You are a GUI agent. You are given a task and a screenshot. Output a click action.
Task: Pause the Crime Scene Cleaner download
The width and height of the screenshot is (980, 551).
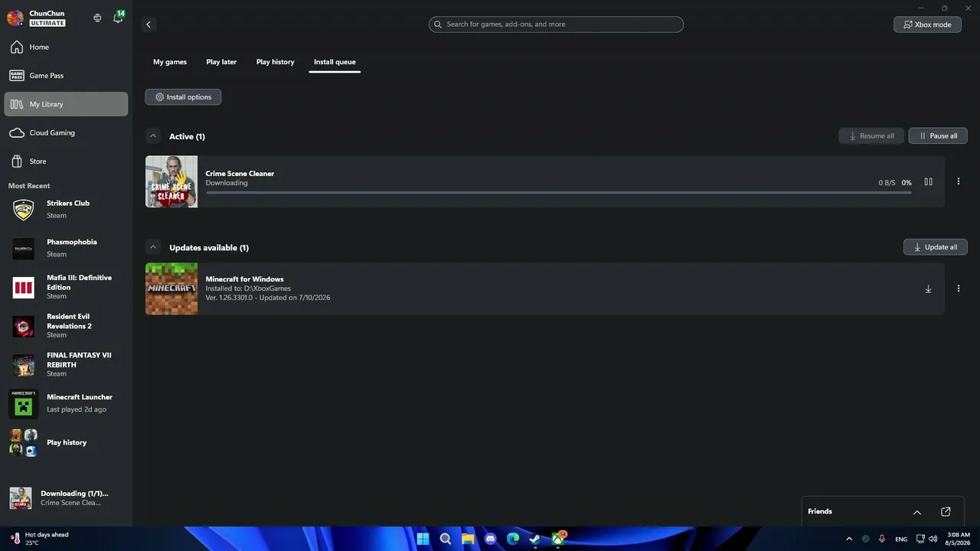(928, 182)
